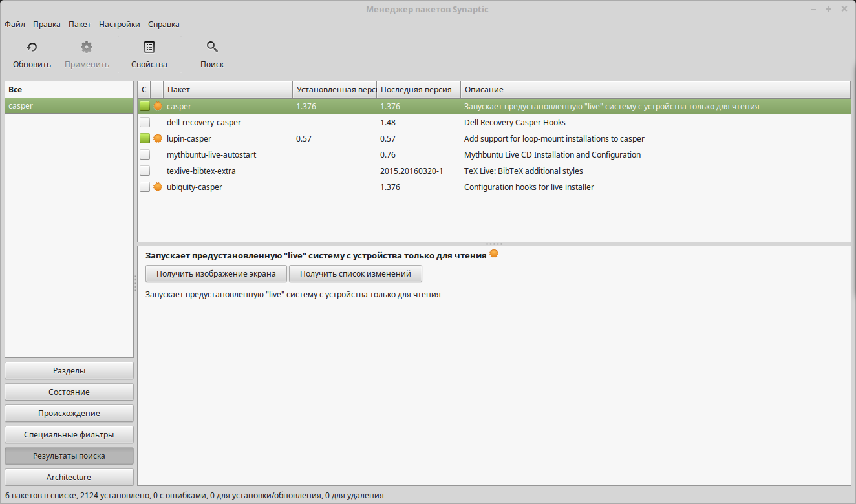
Task: Open Специальные фильтры view
Action: pos(69,435)
